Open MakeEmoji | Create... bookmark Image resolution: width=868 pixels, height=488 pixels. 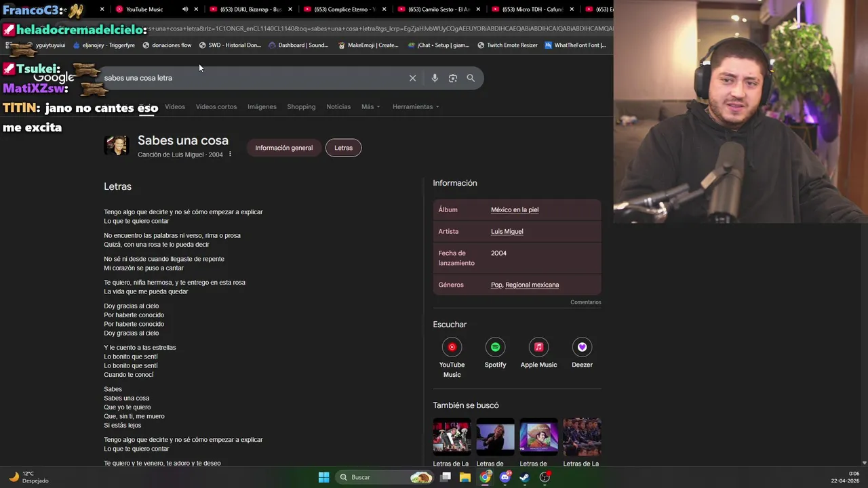coord(368,45)
